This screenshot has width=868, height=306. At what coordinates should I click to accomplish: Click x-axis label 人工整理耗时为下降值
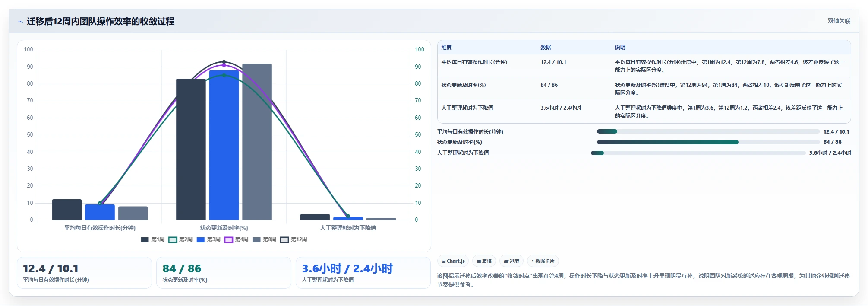(348, 228)
